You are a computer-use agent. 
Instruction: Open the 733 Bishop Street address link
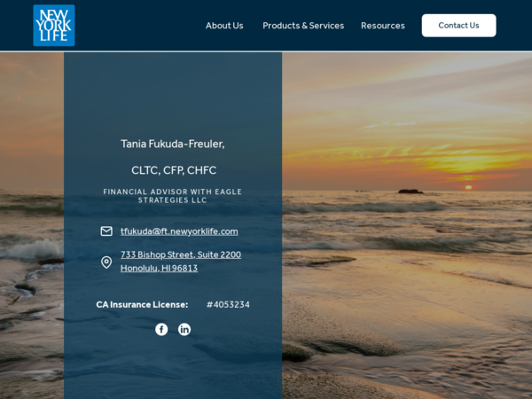pyautogui.click(x=181, y=254)
